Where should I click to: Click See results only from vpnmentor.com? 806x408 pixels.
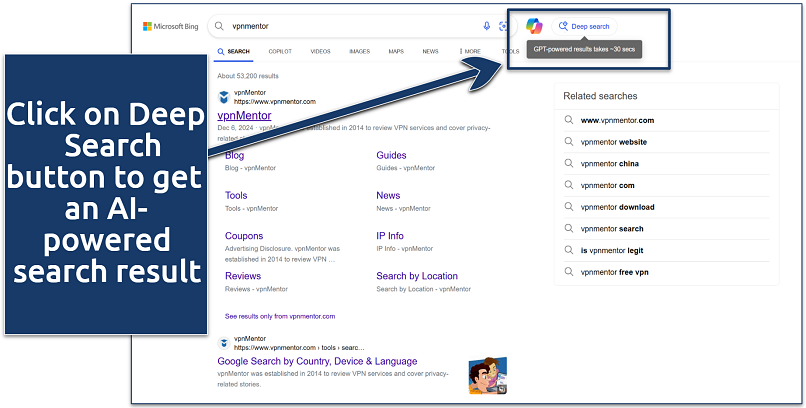pos(280,317)
